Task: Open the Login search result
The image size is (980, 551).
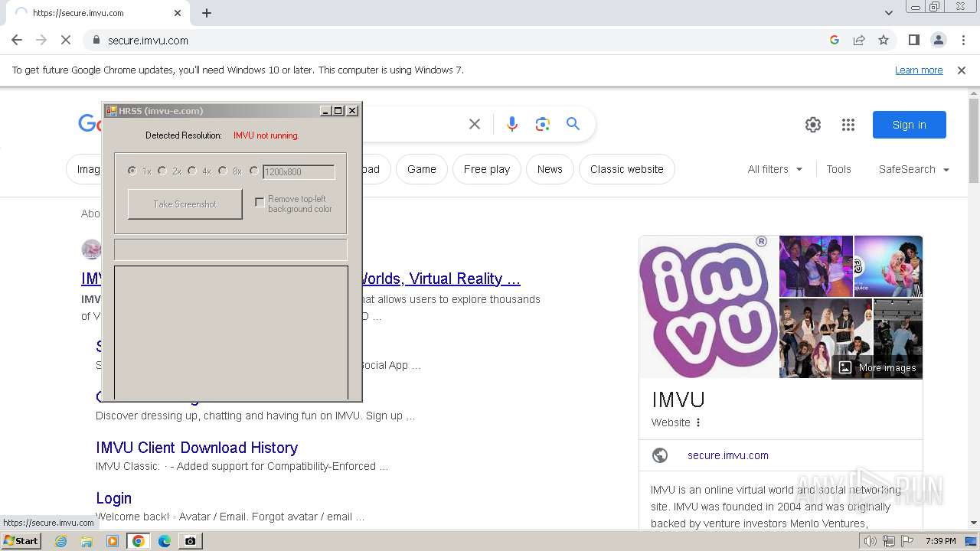Action: [x=113, y=498]
